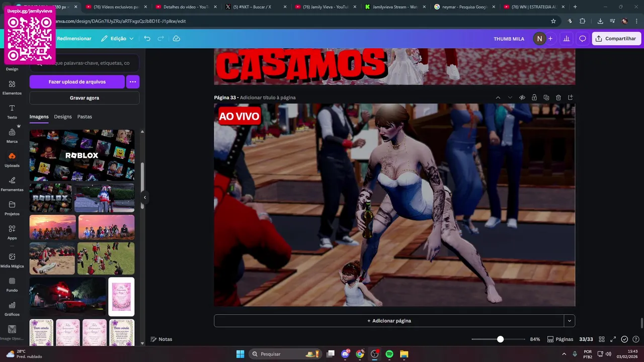Click the undo arrow in the top bar
The width and height of the screenshot is (644, 362).
[147, 39]
